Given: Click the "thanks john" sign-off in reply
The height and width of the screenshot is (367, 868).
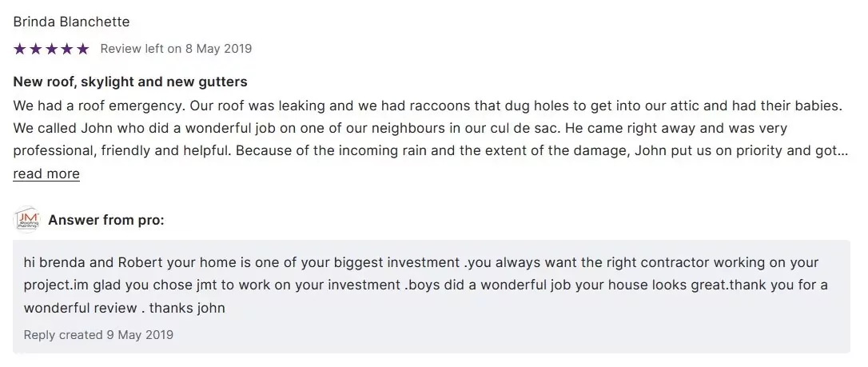Looking at the screenshot, I should (188, 308).
